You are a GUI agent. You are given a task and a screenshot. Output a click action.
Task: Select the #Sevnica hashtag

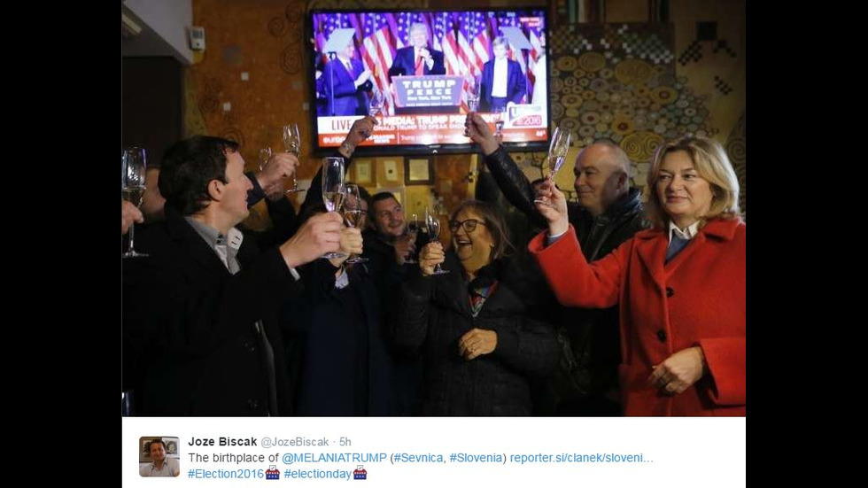point(418,458)
